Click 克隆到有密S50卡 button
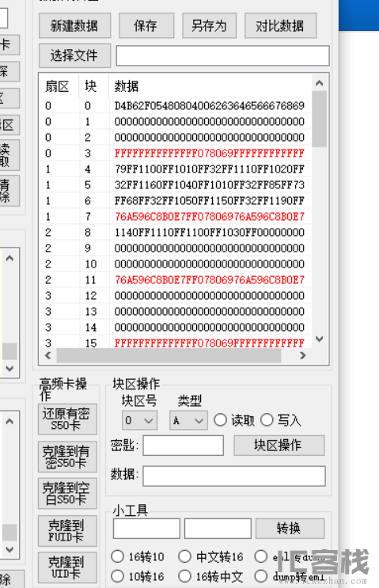 coord(67,457)
